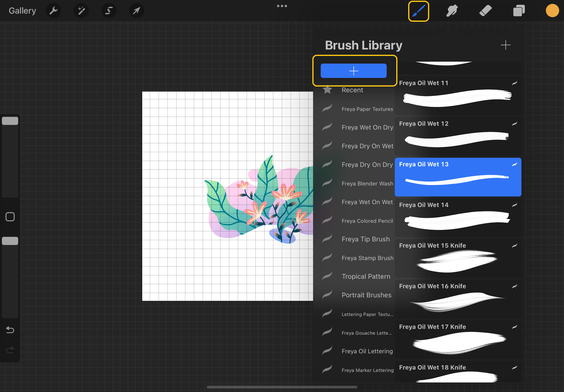Select the Freya Colored Pencil brush set
Viewport: 564px width, 392px height.
(x=367, y=221)
